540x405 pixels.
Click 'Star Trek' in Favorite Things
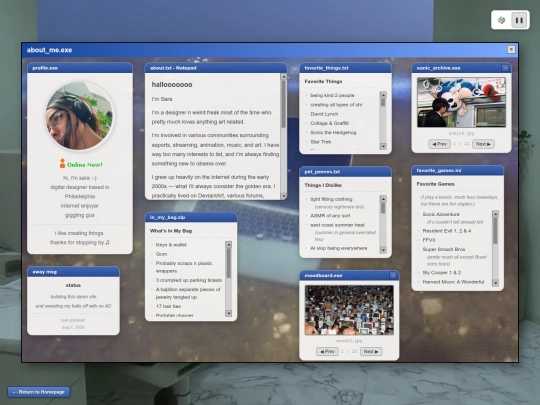pos(321,142)
